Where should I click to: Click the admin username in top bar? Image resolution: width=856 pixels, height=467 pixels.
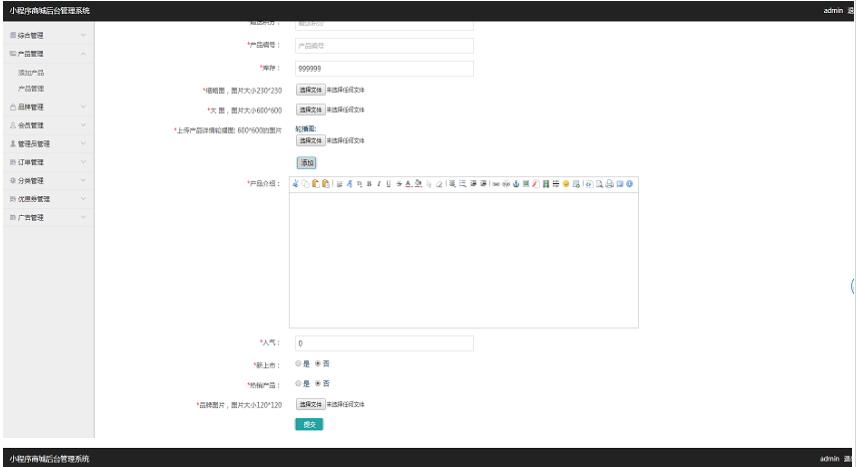[x=833, y=10]
